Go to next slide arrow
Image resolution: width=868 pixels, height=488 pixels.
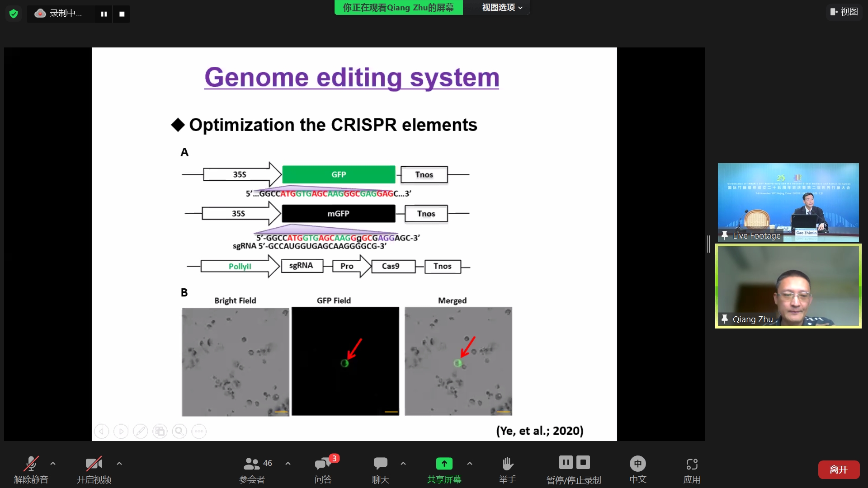[x=121, y=431]
